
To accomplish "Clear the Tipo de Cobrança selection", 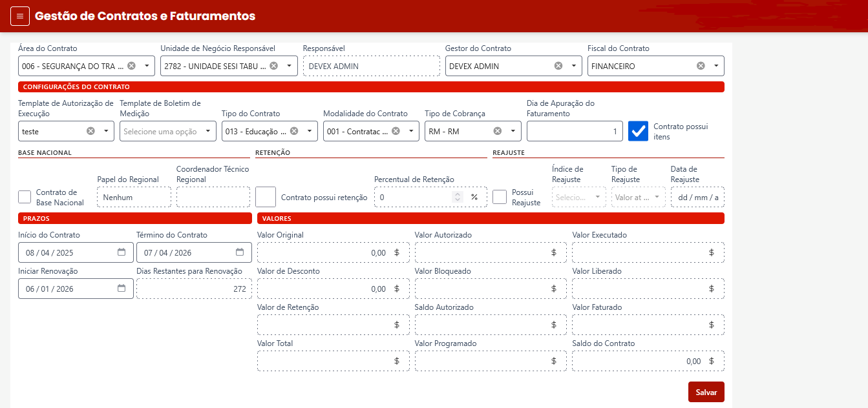I will click(498, 131).
